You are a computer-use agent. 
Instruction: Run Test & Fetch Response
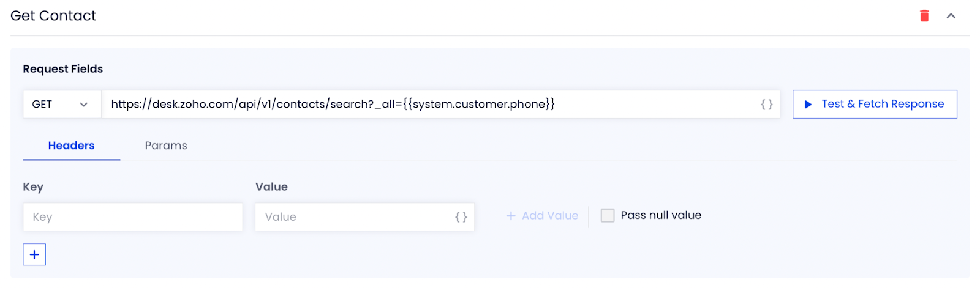pos(875,105)
